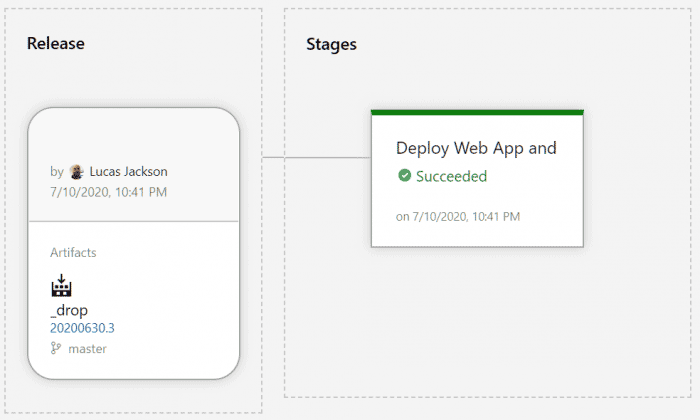Viewport: 700px width, 420px height.
Task: Open build link 20200630.3
Action: 82,328
